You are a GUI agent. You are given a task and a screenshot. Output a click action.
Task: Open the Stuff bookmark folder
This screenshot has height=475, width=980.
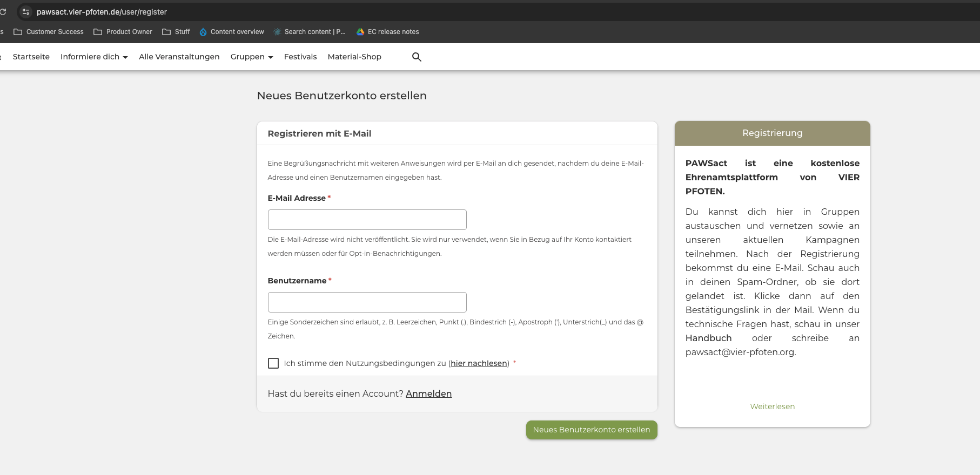tap(176, 32)
